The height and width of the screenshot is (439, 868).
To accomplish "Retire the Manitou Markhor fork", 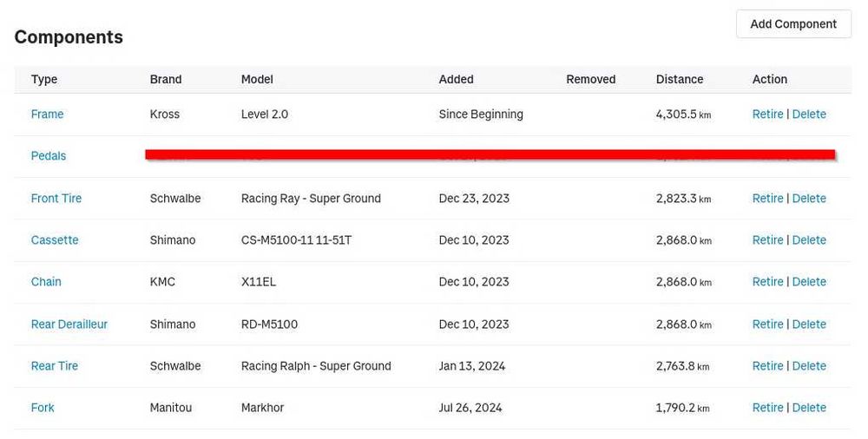I will coord(767,408).
